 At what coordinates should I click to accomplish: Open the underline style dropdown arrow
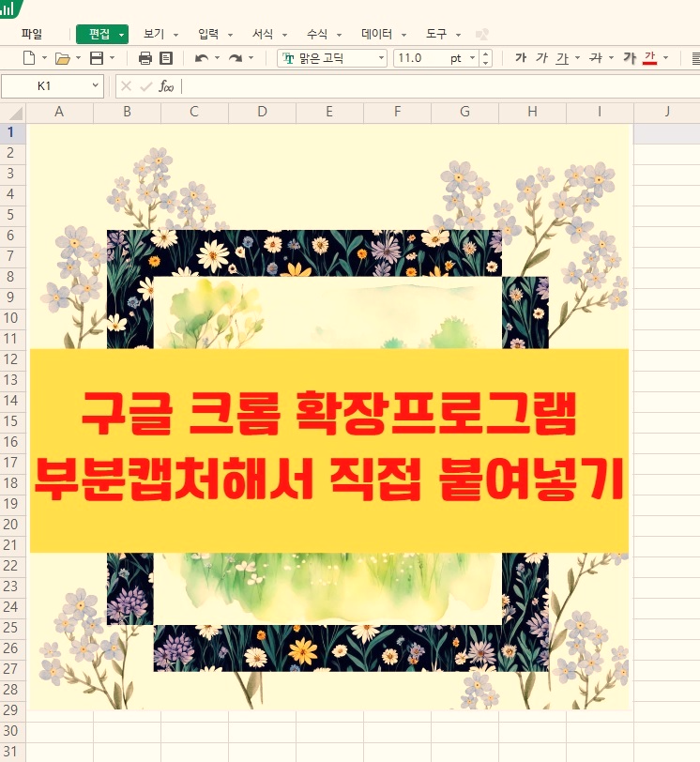coord(578,58)
